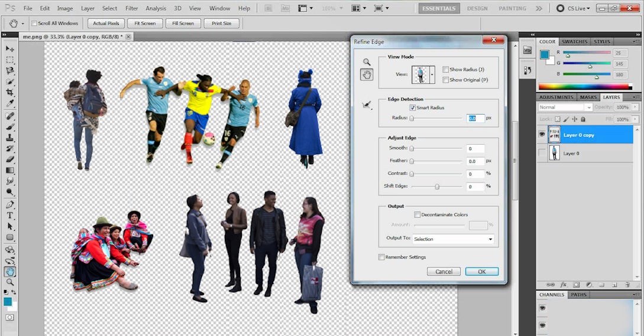Click the Shift Edge slider handle
Image resolution: width=644 pixels, height=336 pixels.
[x=437, y=187]
